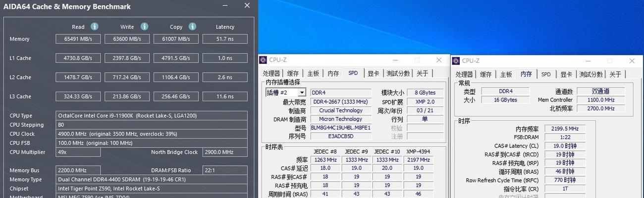The image size is (644, 198).
Task: Click Memory Type field Dual Channel DDR4-4400 SDRAM
Action: tap(152, 179)
